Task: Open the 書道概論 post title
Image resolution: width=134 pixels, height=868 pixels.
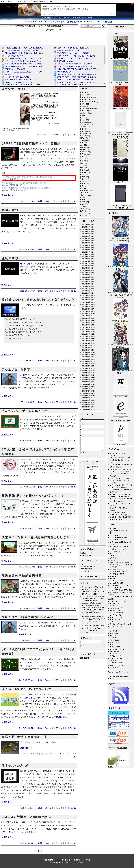Action: [x=32, y=496]
